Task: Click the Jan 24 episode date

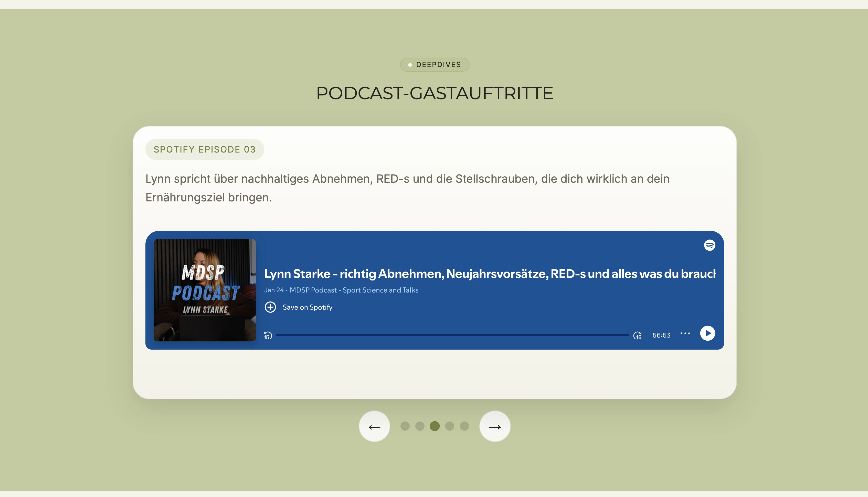Action: pos(274,290)
